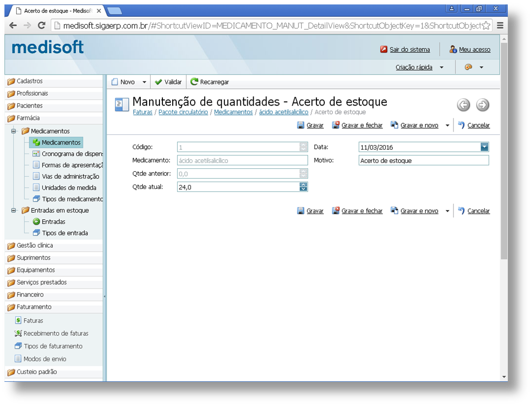Click the browser back arrow
Image resolution: width=532 pixels, height=406 pixels.
13,26
